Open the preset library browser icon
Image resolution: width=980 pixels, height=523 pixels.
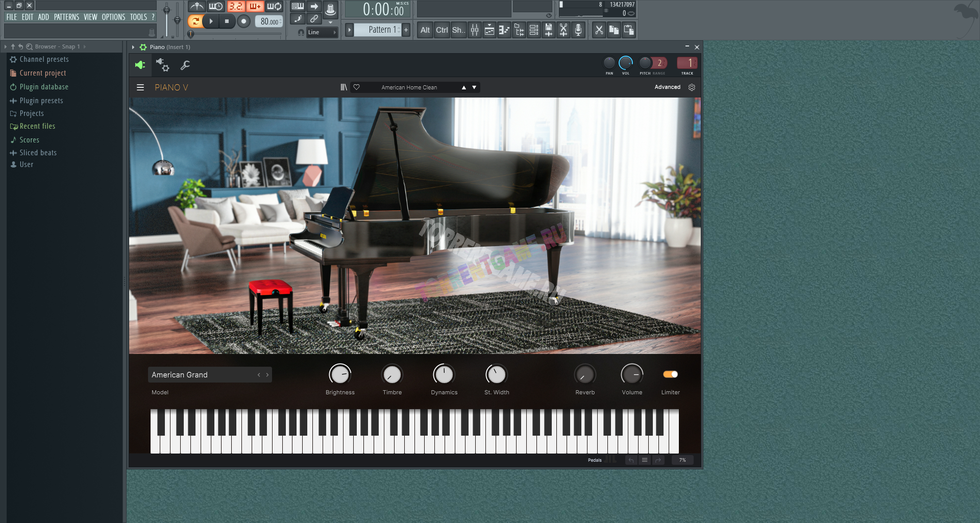pos(344,87)
